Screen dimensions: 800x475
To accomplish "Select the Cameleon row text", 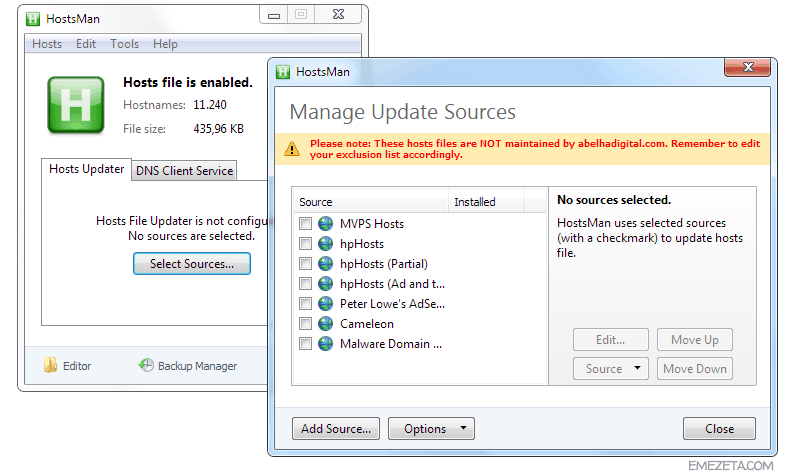I will tap(367, 323).
